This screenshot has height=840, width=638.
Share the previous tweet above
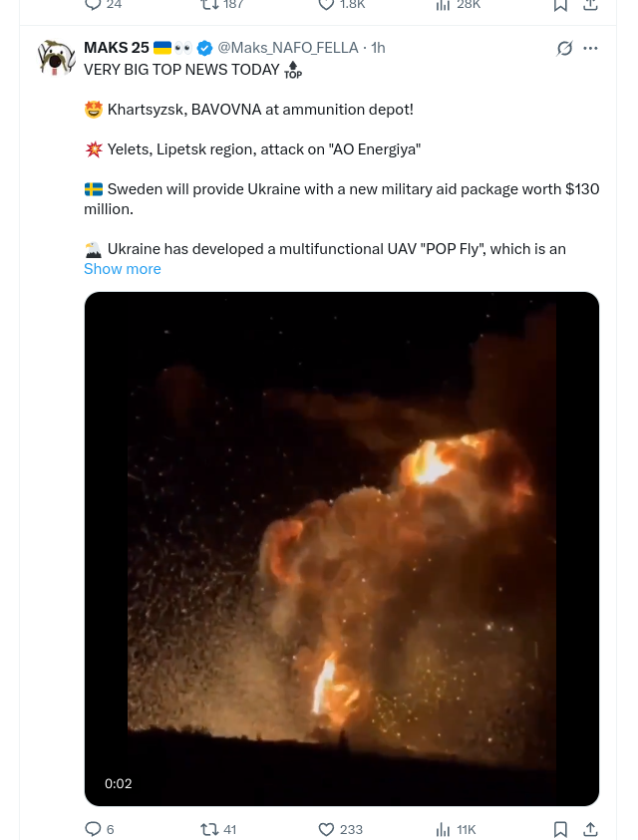590,5
